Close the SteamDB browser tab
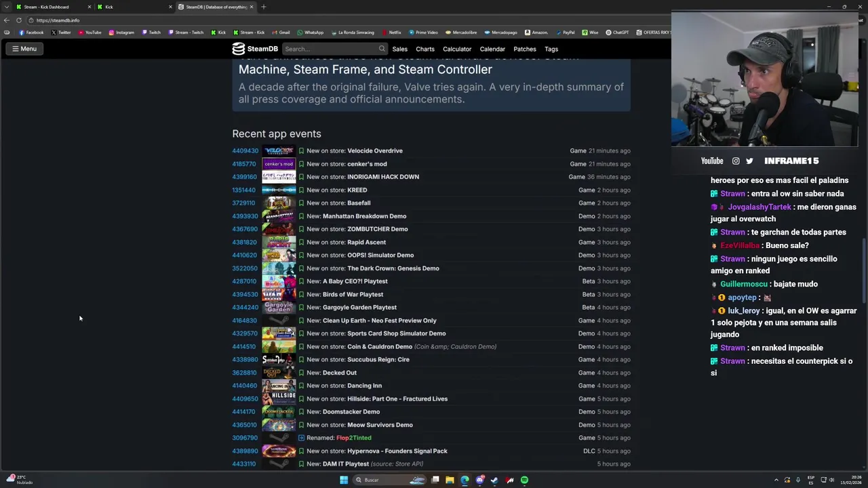The width and height of the screenshot is (868, 488). tap(252, 7)
